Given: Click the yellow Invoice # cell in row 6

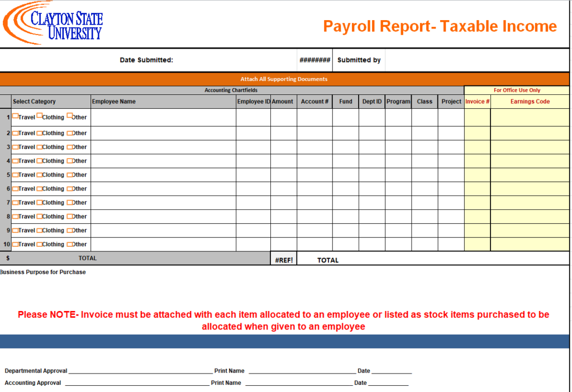Looking at the screenshot, I should (x=477, y=189).
